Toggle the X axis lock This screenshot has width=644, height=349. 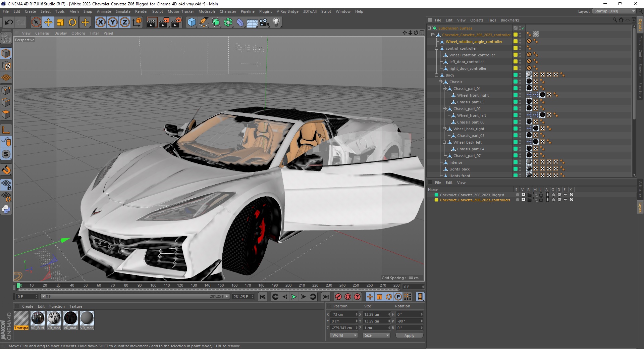(x=101, y=22)
